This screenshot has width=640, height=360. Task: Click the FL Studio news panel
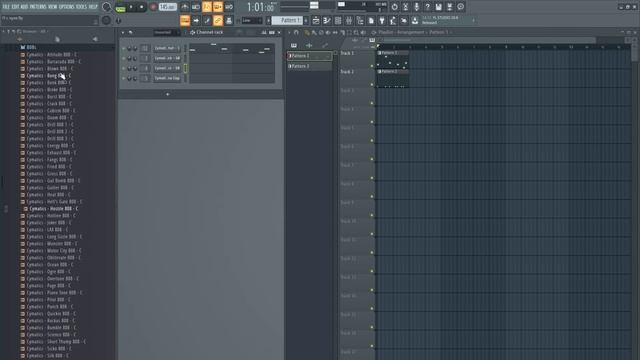[448, 20]
